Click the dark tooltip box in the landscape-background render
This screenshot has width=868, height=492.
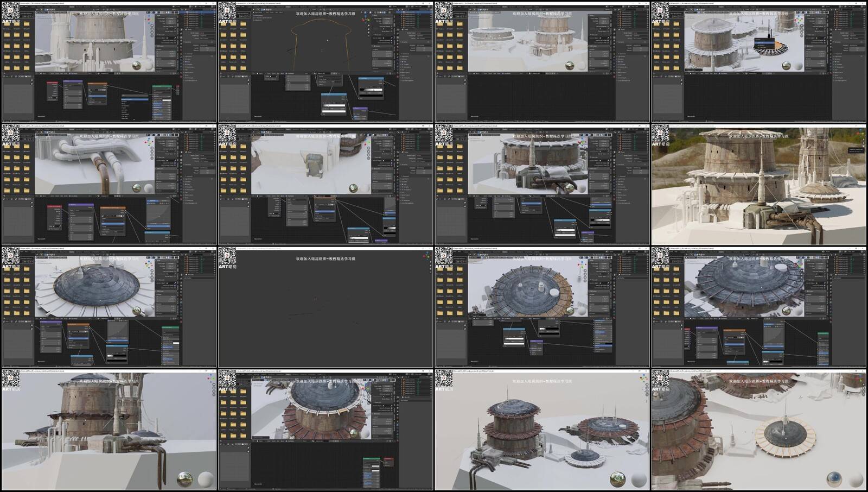855,150
